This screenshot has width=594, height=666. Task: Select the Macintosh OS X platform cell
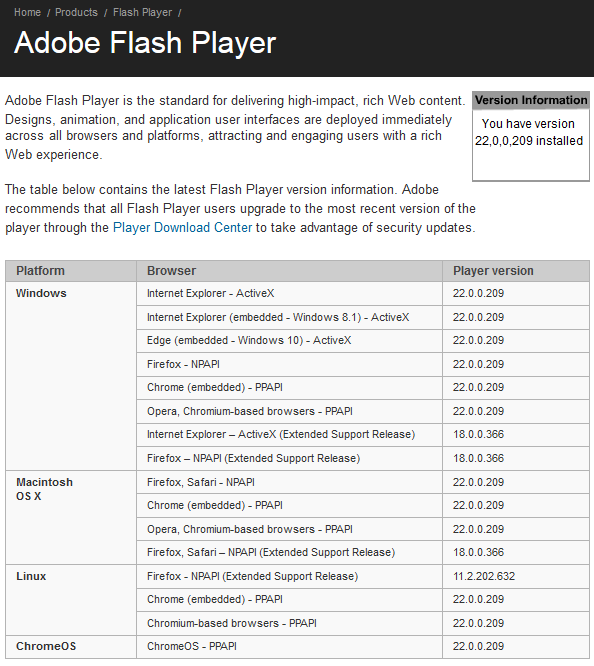(x=71, y=517)
